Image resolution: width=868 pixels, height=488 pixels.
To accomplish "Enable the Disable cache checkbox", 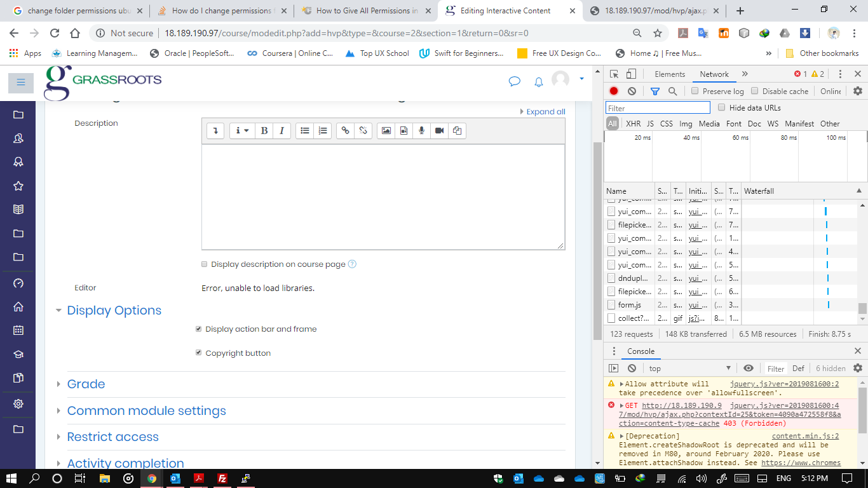I will 755,91.
